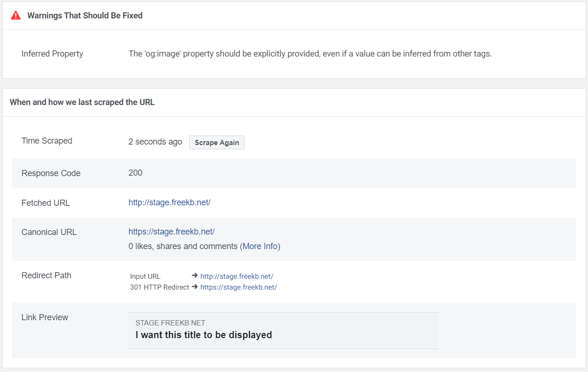Image resolution: width=588 pixels, height=372 pixels.
Task: Click the Scrape Again button
Action: [217, 143]
